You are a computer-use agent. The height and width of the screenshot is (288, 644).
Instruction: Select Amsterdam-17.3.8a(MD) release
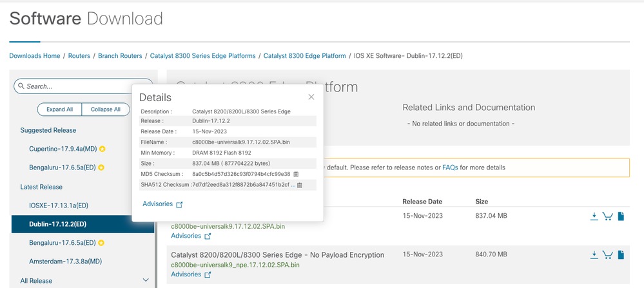[x=65, y=261]
